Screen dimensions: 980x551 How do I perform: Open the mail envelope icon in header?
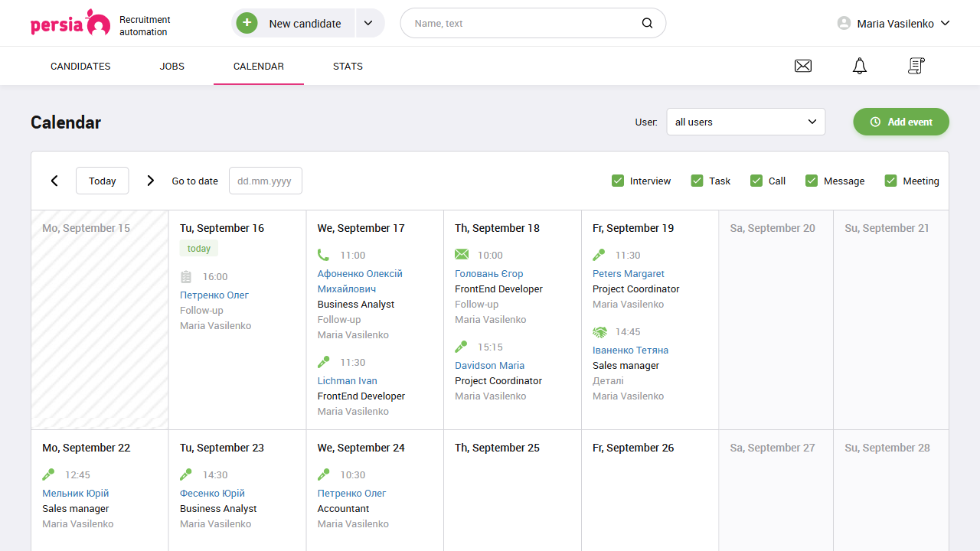point(802,66)
